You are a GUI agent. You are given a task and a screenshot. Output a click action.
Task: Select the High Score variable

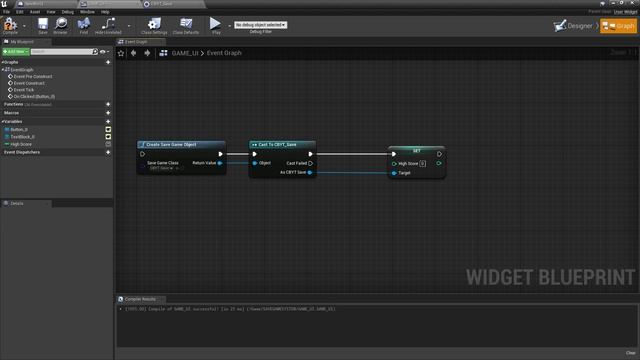coord(21,144)
